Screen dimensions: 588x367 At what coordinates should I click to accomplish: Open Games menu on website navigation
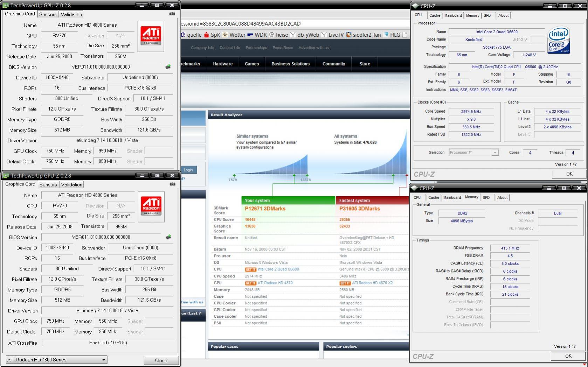click(x=252, y=64)
